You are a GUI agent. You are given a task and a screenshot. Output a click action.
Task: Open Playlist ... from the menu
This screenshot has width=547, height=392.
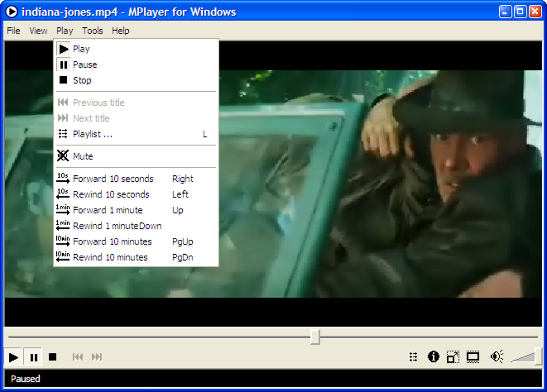[136, 134]
